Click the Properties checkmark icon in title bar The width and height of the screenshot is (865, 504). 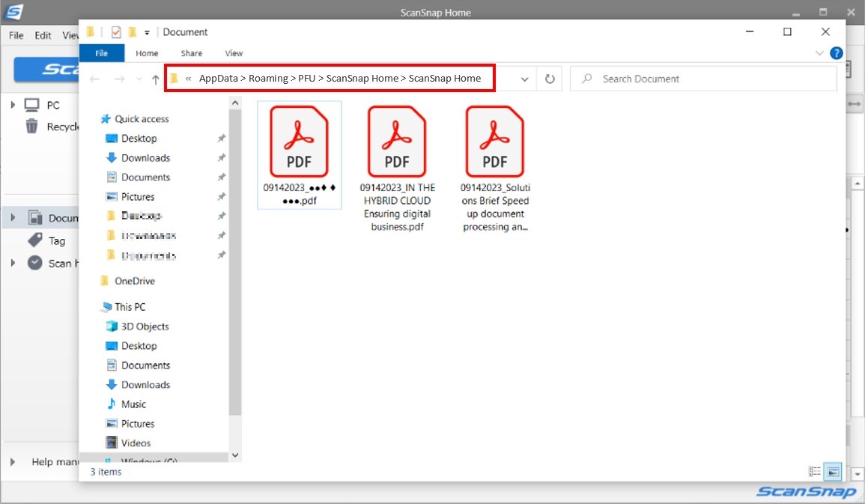click(x=116, y=32)
